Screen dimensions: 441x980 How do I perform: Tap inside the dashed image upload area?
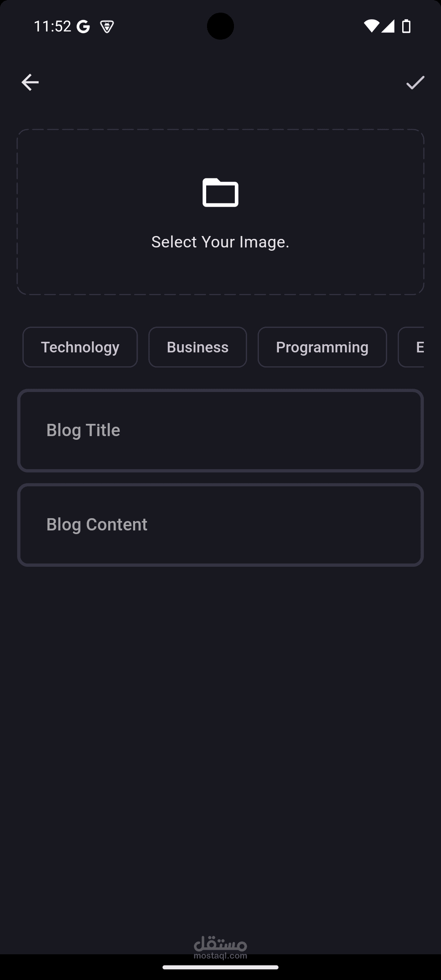220,212
